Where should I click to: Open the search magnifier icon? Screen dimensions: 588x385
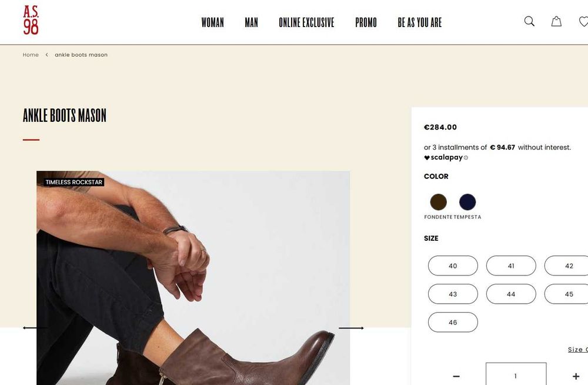[529, 21]
